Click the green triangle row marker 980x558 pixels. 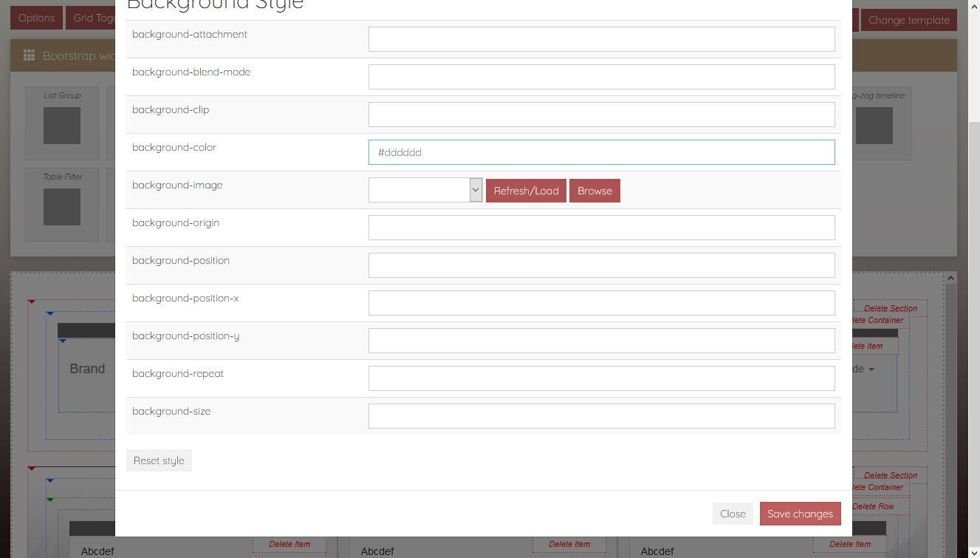[50, 500]
